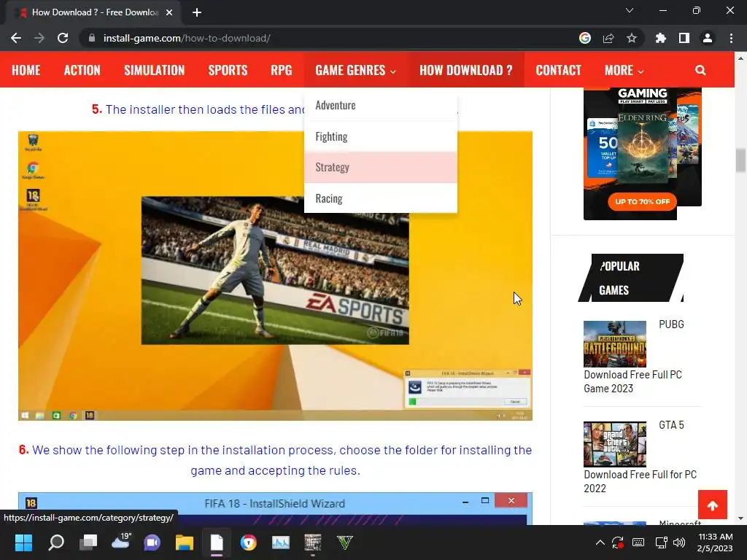Open the clock showing 11:33 AM
The image size is (747, 560).
click(x=715, y=542)
